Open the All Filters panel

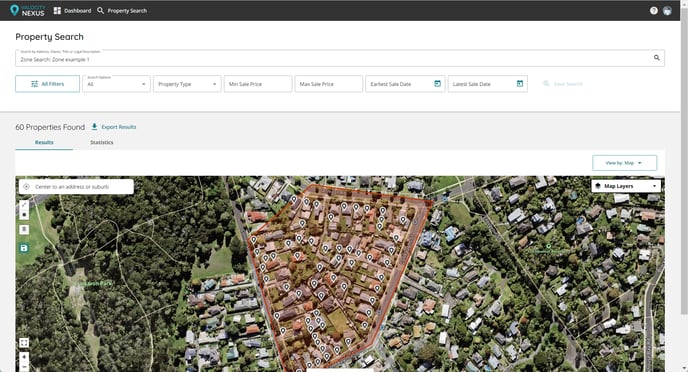point(47,84)
